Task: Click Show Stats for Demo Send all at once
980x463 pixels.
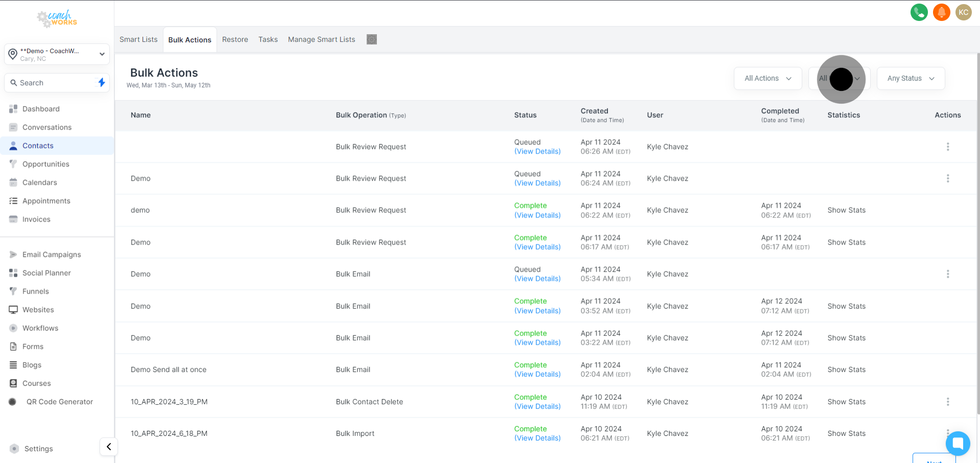Action: tap(846, 370)
